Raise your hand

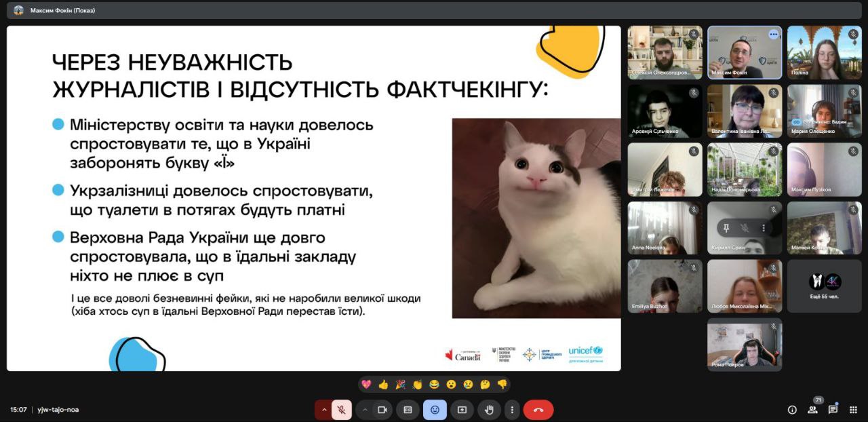tap(488, 410)
